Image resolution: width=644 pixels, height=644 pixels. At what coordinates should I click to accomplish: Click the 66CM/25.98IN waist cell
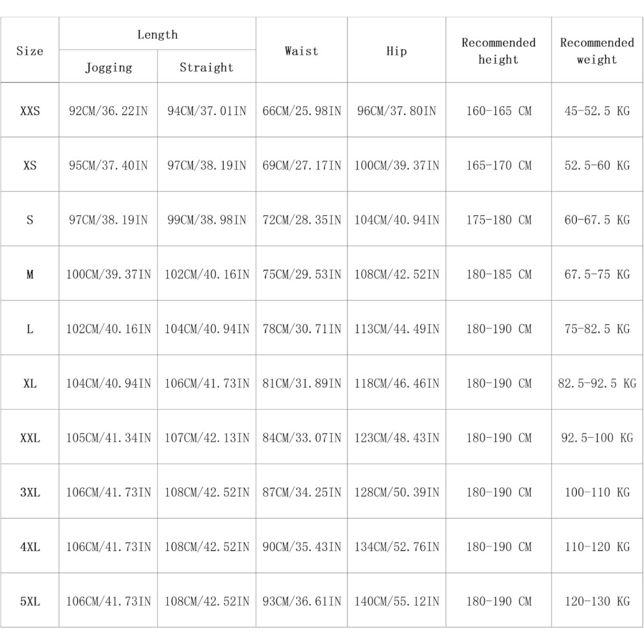tap(302, 111)
